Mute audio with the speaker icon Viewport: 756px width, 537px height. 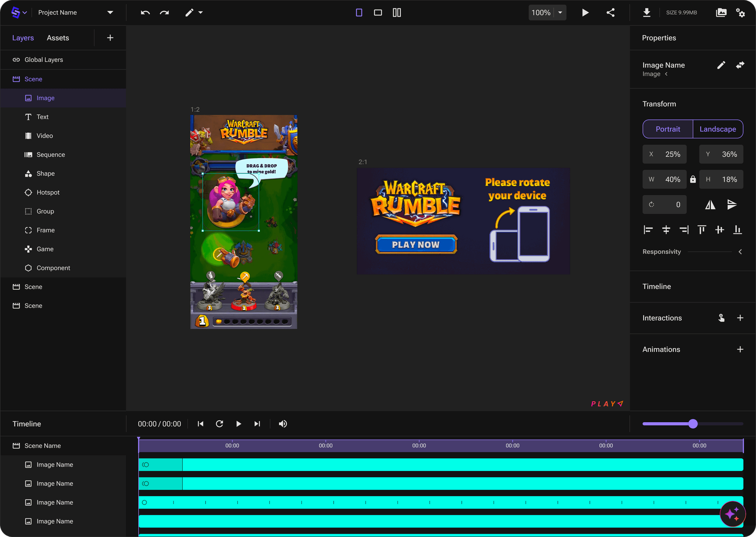(283, 424)
